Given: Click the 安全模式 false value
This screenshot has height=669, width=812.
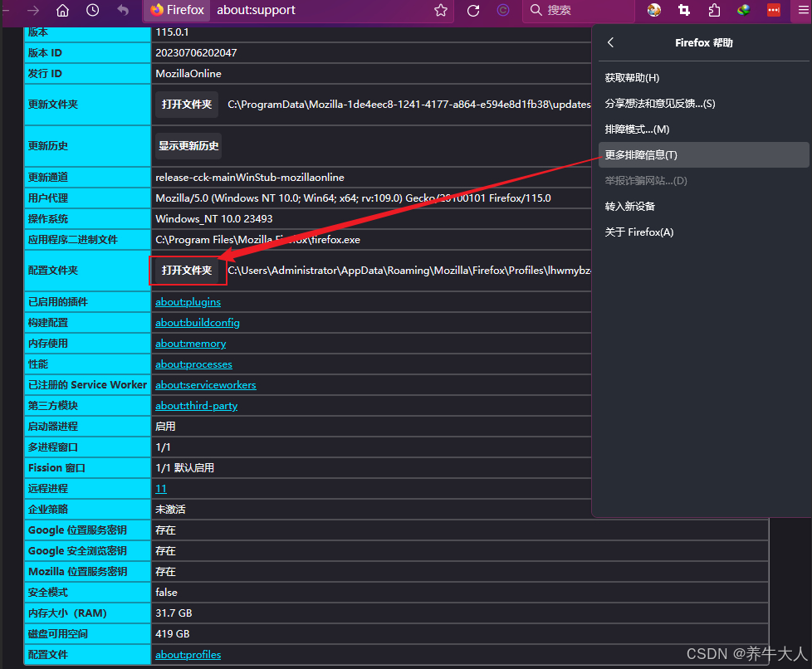Looking at the screenshot, I should (166, 593).
